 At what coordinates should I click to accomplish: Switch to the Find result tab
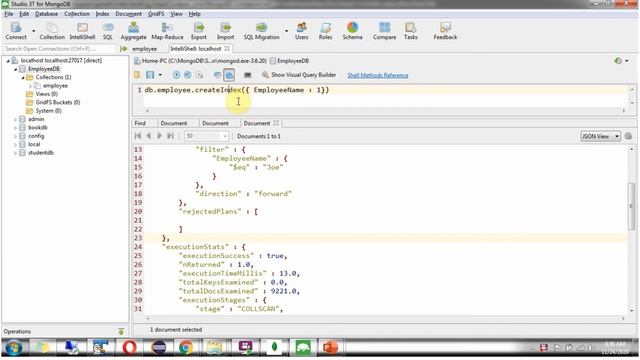(140, 123)
